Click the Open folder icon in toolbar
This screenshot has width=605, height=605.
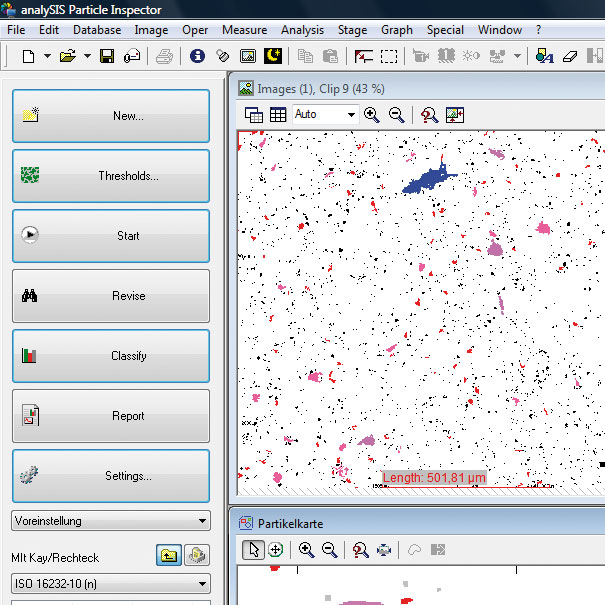[67, 56]
